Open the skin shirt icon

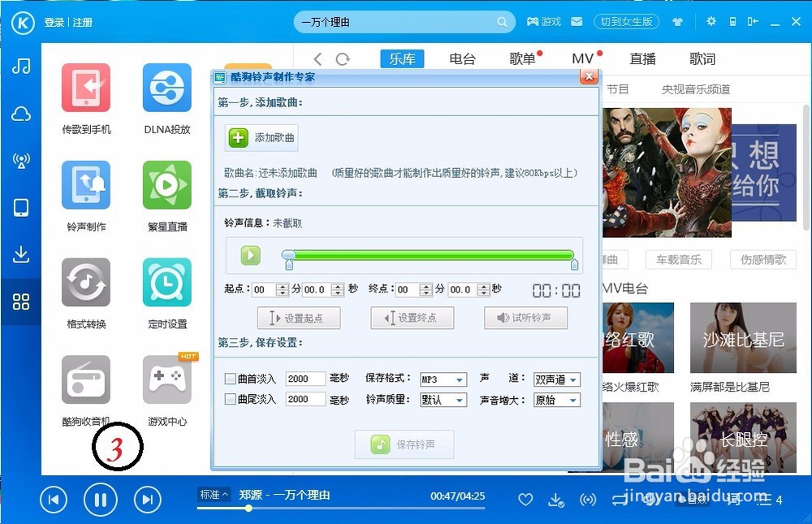click(x=677, y=22)
